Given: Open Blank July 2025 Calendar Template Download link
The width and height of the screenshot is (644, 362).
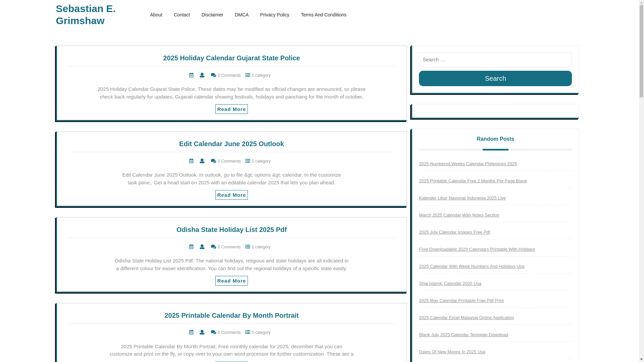Looking at the screenshot, I should pos(463,335).
